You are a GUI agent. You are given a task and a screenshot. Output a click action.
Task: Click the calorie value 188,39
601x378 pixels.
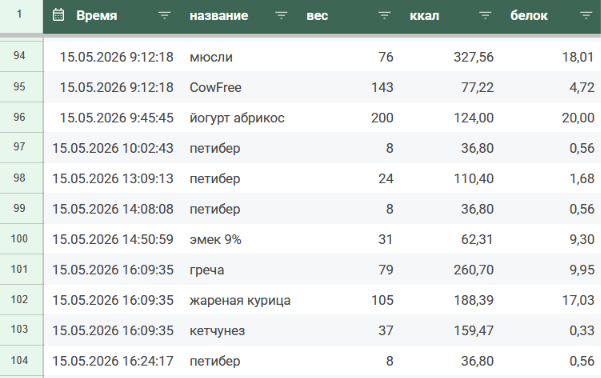point(474,300)
